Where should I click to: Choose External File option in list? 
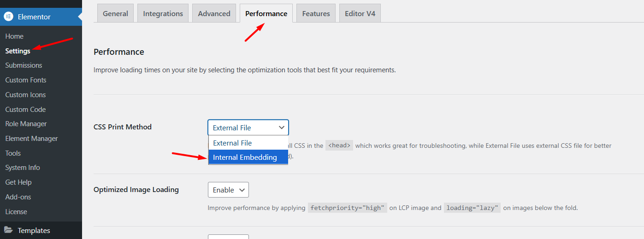click(x=248, y=143)
